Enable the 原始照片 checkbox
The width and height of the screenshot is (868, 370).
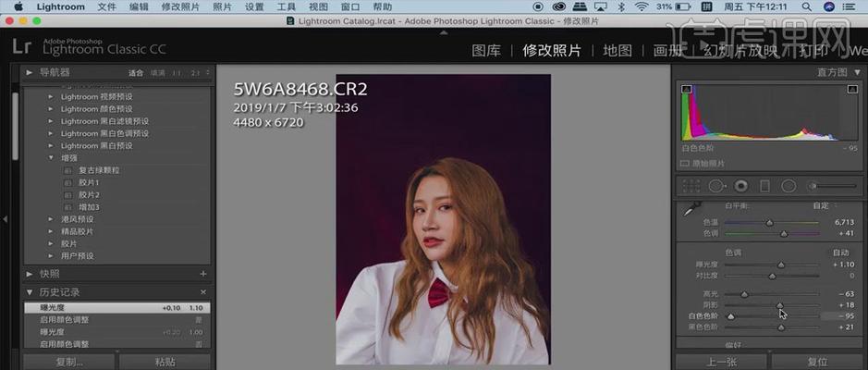pyautogui.click(x=684, y=164)
